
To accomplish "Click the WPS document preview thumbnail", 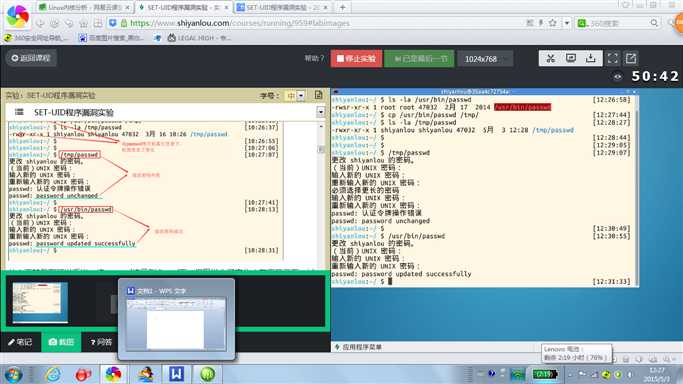I will click(x=176, y=324).
